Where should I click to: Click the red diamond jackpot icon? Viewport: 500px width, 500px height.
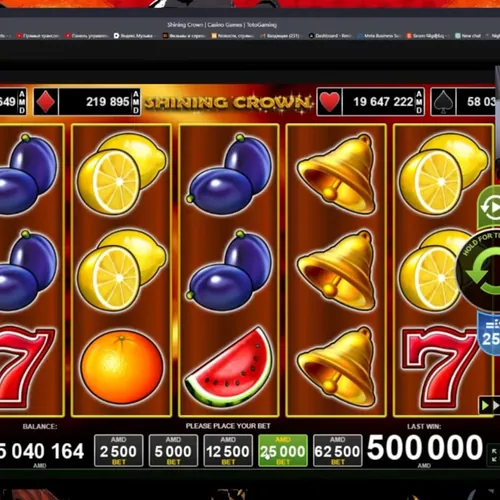click(x=46, y=102)
